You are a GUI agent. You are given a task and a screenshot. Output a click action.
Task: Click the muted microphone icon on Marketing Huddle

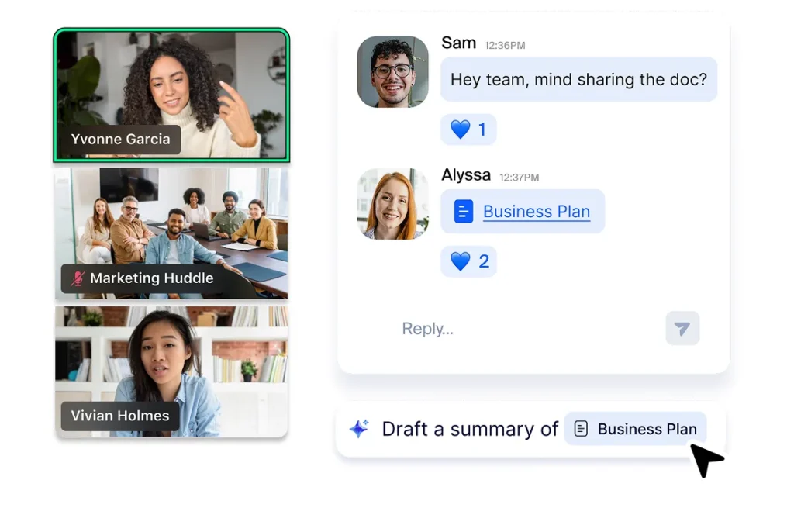(78, 278)
